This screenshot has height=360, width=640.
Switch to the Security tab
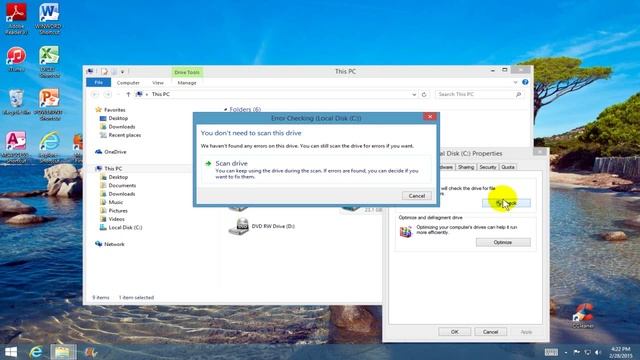487,167
